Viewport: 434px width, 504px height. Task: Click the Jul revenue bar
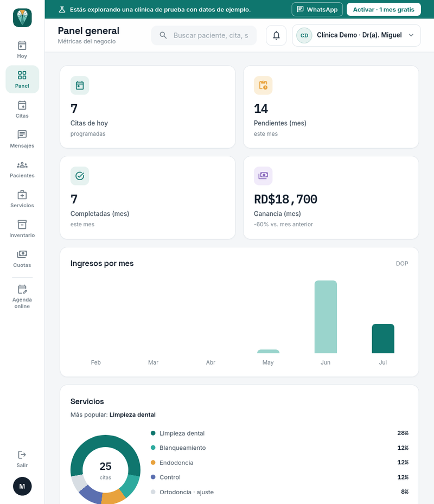click(383, 339)
